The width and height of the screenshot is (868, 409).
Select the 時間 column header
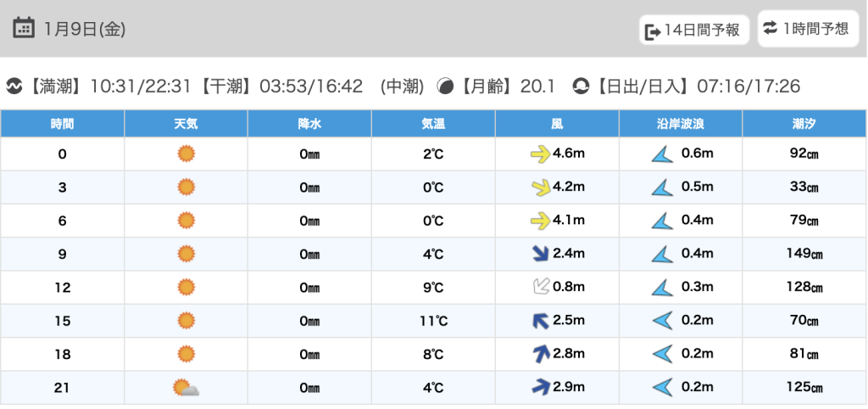point(62,124)
